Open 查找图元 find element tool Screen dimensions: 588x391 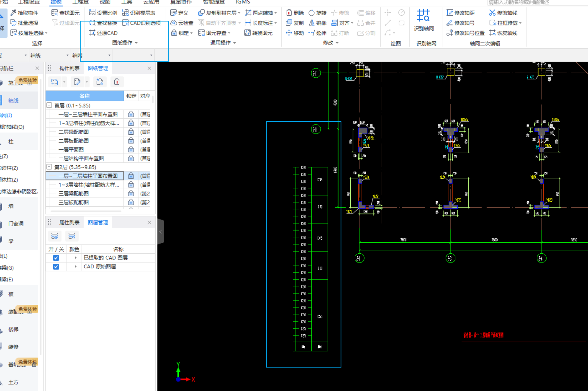[66, 13]
